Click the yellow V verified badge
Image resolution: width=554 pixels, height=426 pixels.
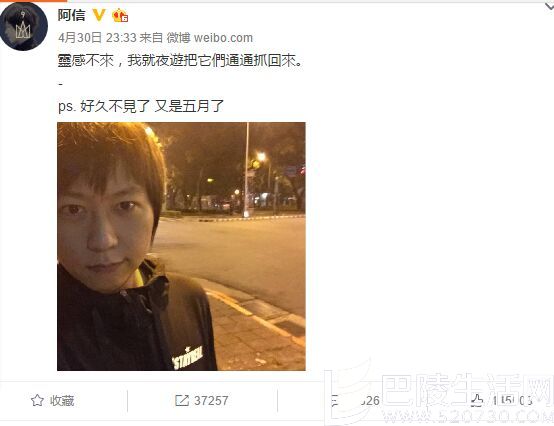coord(99,15)
